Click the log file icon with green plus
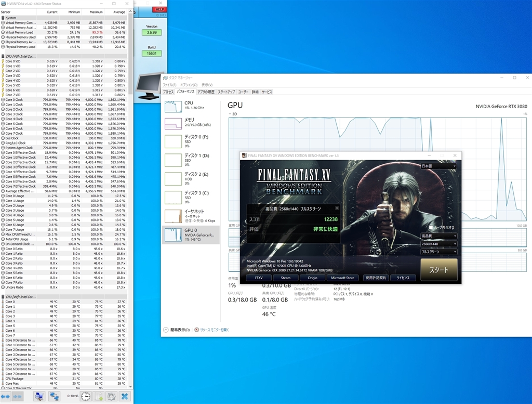Screen dimensions: 532x404 (x=98, y=396)
